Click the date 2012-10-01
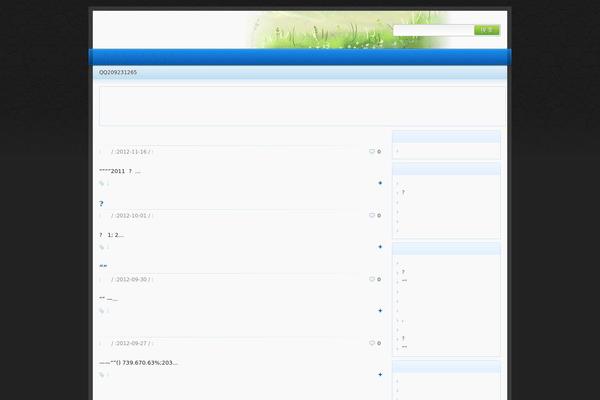 [131, 216]
